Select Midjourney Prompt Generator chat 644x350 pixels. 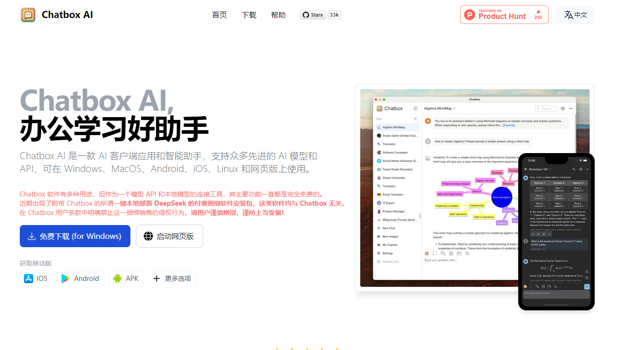397,219
